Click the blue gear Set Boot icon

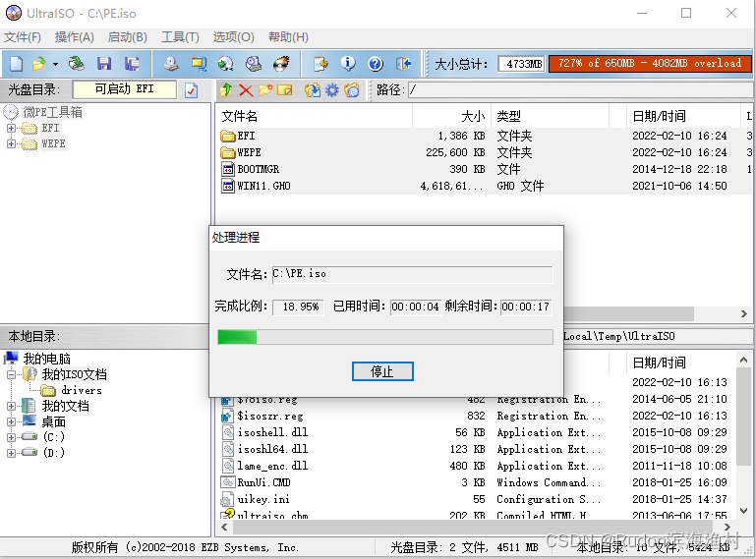(332, 90)
